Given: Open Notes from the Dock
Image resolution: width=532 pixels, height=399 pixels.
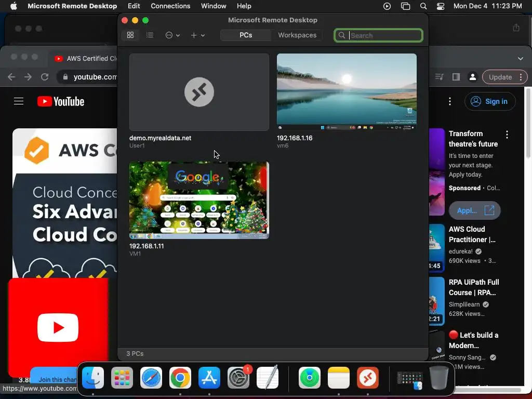Looking at the screenshot, I should (x=339, y=378).
